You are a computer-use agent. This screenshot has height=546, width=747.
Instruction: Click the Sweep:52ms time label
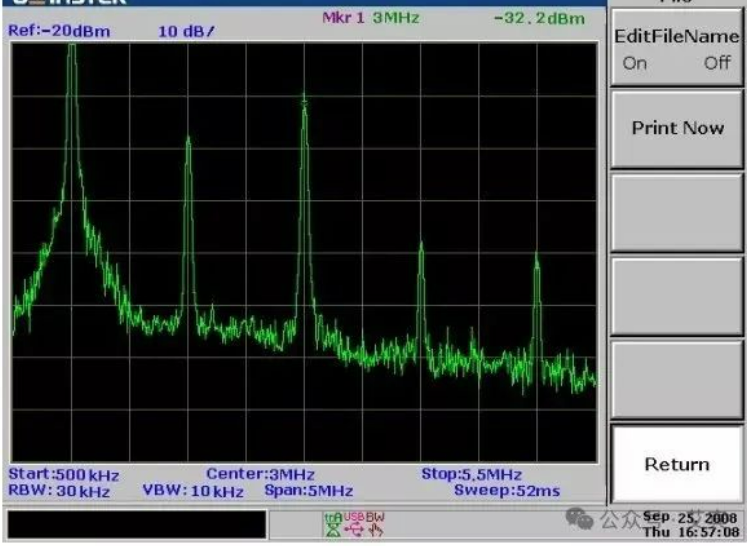507,491
